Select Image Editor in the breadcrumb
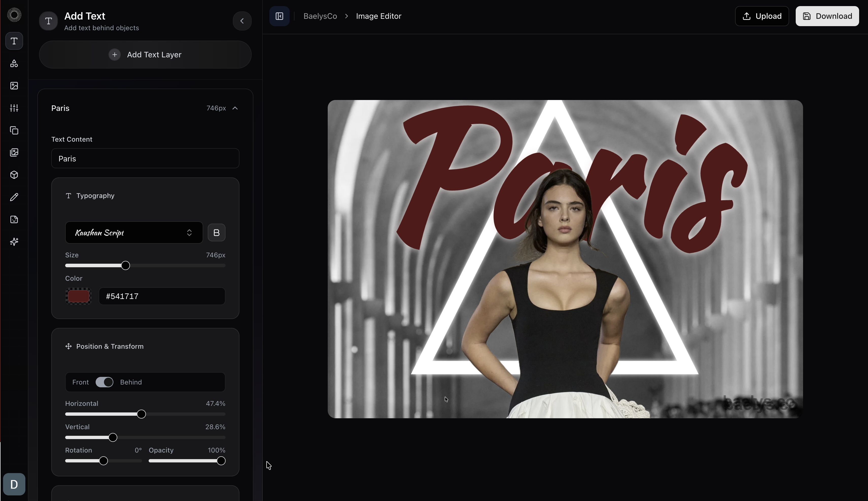The height and width of the screenshot is (501, 868). pyautogui.click(x=378, y=16)
